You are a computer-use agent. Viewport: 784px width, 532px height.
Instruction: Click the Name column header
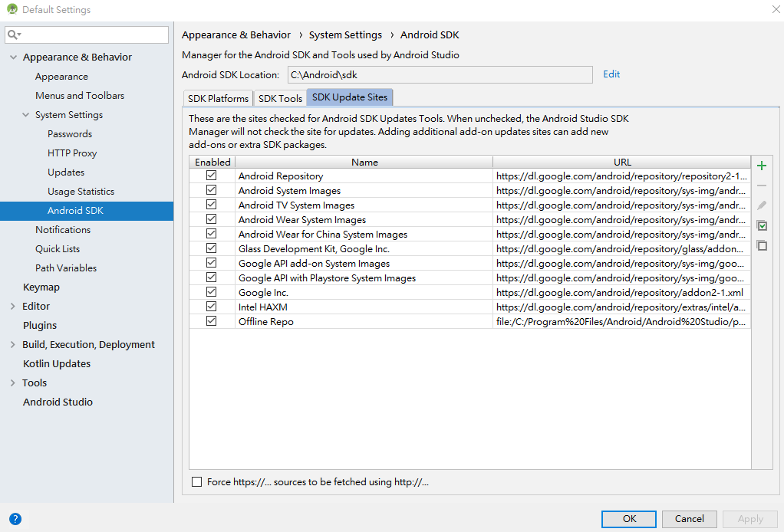pos(364,162)
